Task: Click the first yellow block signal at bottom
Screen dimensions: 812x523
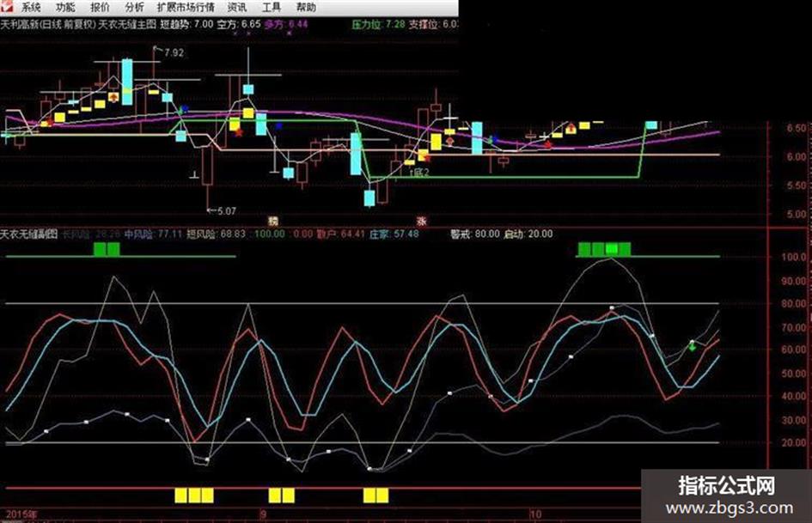Action: coord(180,496)
